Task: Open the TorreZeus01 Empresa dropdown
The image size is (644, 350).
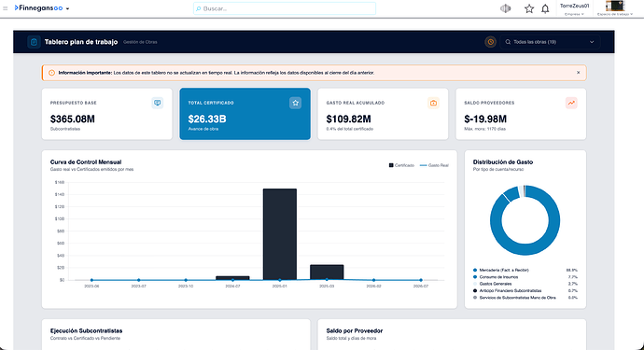Action: click(574, 9)
